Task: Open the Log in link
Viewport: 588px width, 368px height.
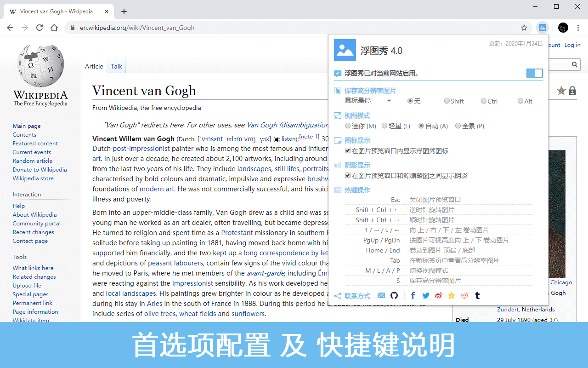Action: [x=572, y=45]
